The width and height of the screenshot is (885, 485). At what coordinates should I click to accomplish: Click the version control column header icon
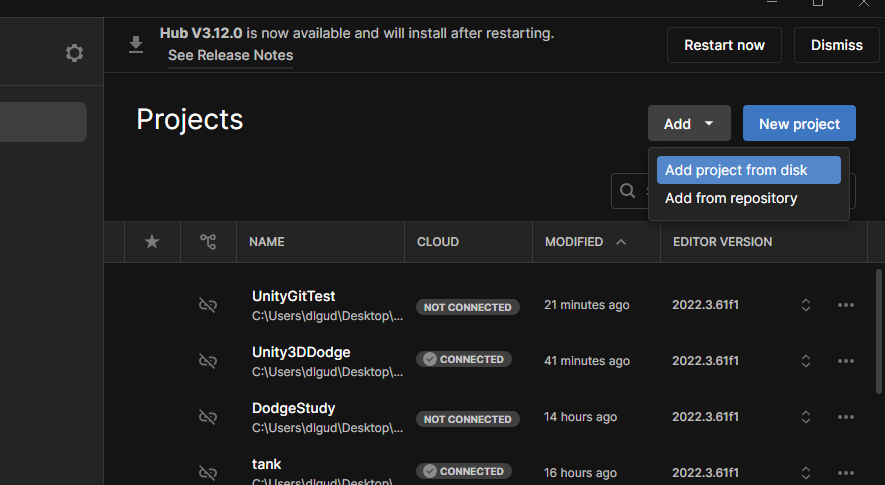click(208, 242)
